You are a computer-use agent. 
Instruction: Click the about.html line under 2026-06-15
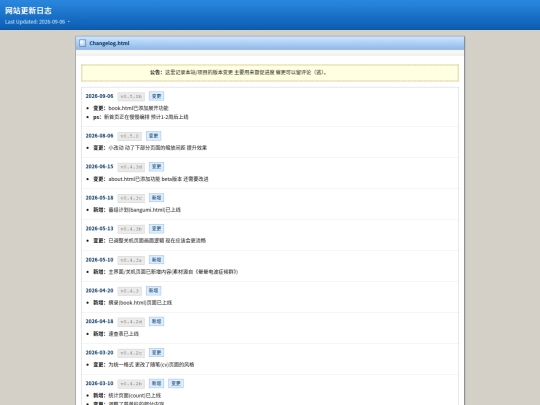pos(150,179)
